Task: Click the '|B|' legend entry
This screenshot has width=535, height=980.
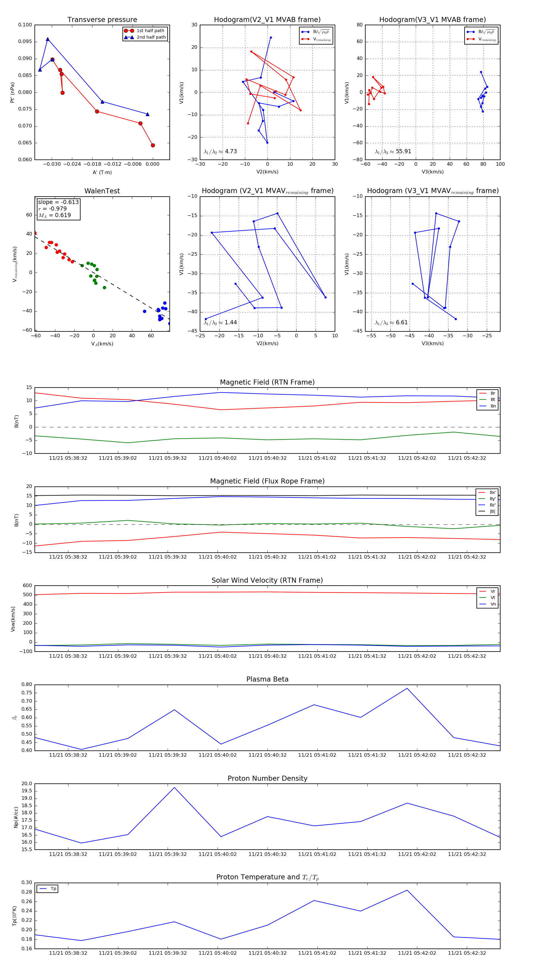Action: point(487,512)
